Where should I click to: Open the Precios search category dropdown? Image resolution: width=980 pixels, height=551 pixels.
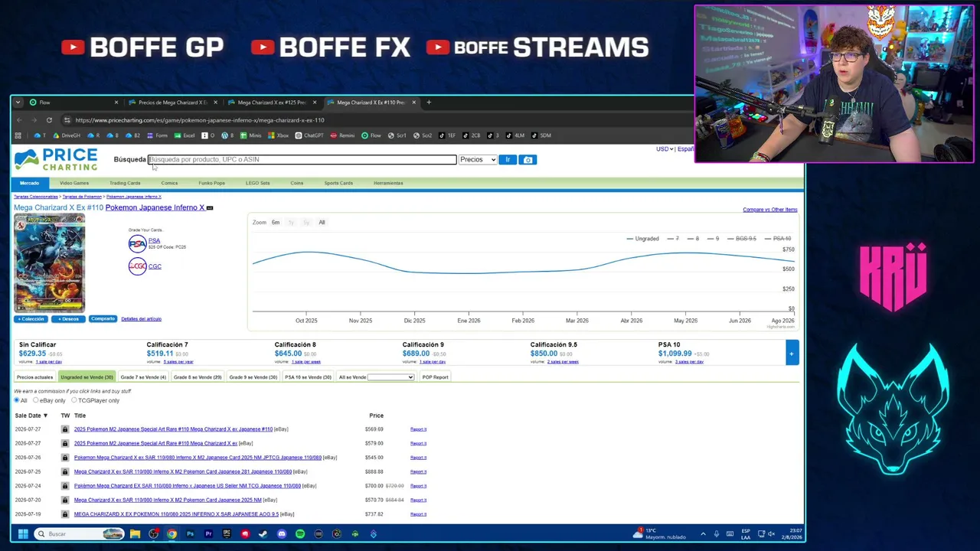tap(478, 159)
